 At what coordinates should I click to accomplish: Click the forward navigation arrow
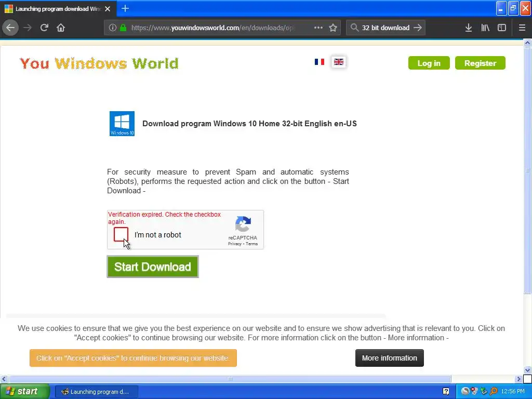coord(28,28)
